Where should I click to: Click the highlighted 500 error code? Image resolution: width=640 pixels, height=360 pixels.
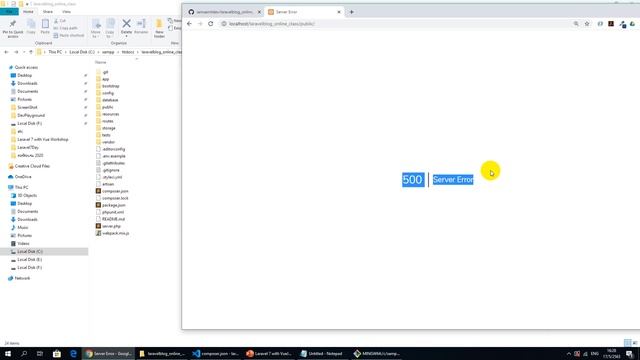tap(413, 180)
